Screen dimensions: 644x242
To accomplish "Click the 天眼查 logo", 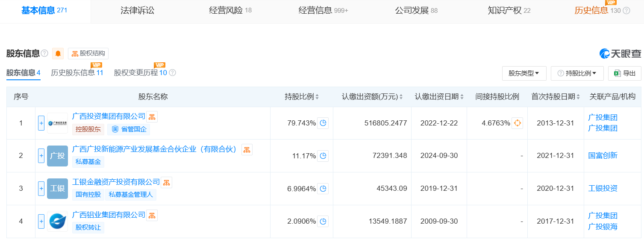I will coord(620,53).
